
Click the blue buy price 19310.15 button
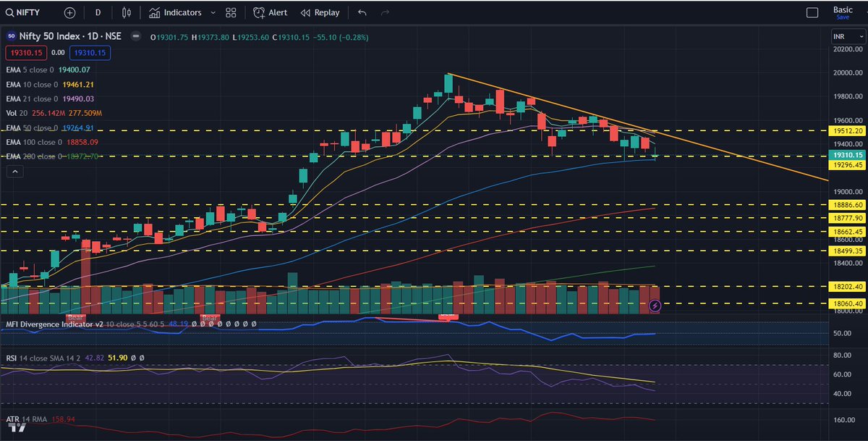click(x=90, y=52)
